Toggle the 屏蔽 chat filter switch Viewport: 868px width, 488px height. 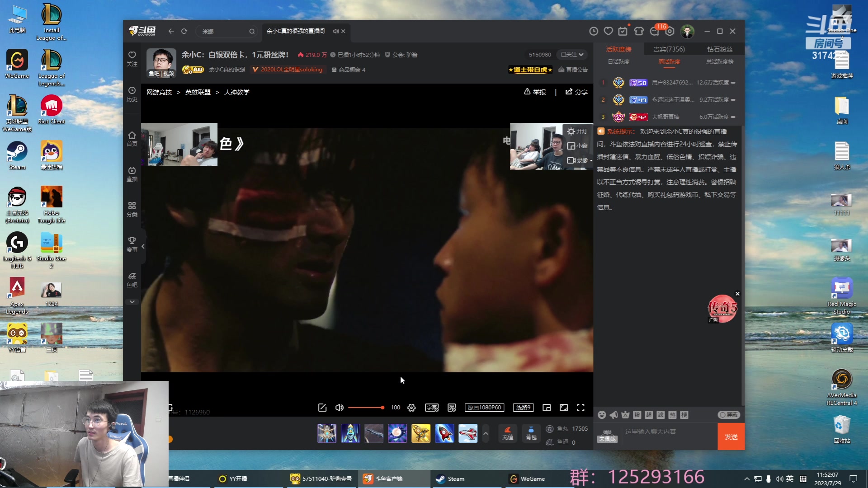pyautogui.click(x=728, y=415)
